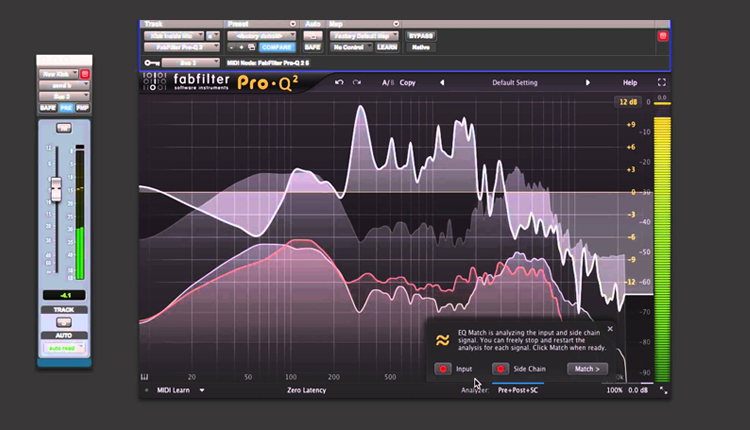
Task: Adjust the 100% output gain scale
Action: tap(614, 390)
